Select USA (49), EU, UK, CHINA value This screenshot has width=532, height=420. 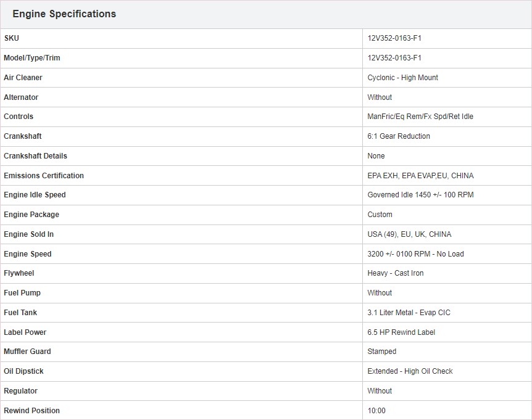(x=410, y=234)
